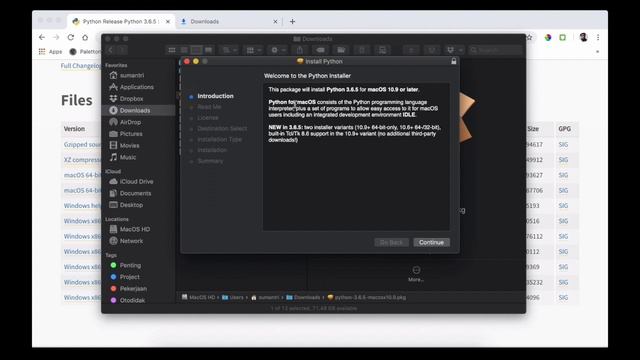
Task: Open the Chrome three-dot menu
Action: coord(598,37)
